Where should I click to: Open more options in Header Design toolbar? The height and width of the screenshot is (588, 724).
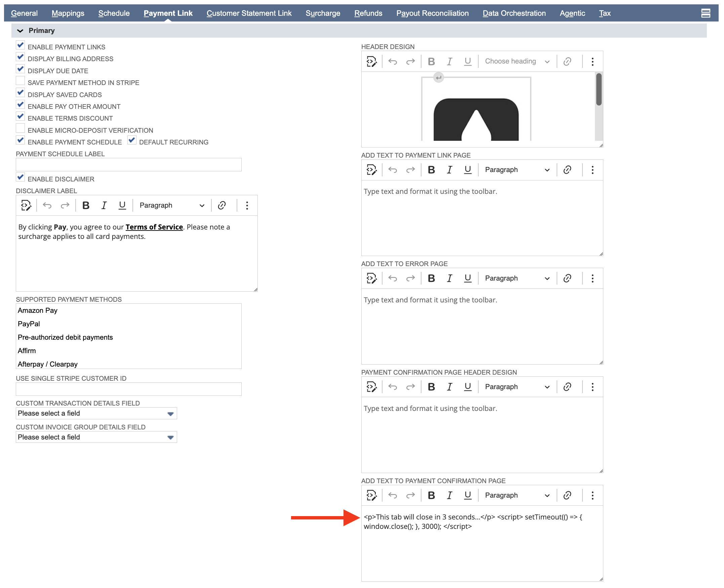[x=593, y=61]
